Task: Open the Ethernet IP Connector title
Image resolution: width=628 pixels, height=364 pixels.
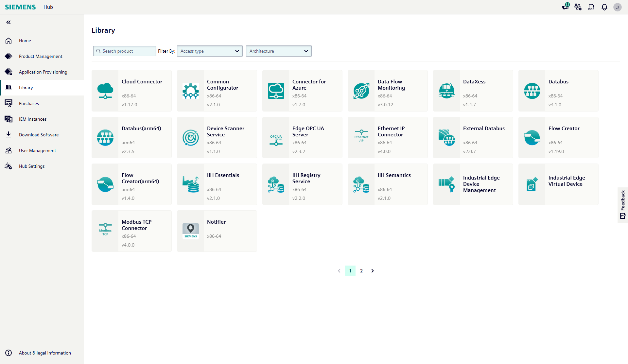Action: point(391,131)
